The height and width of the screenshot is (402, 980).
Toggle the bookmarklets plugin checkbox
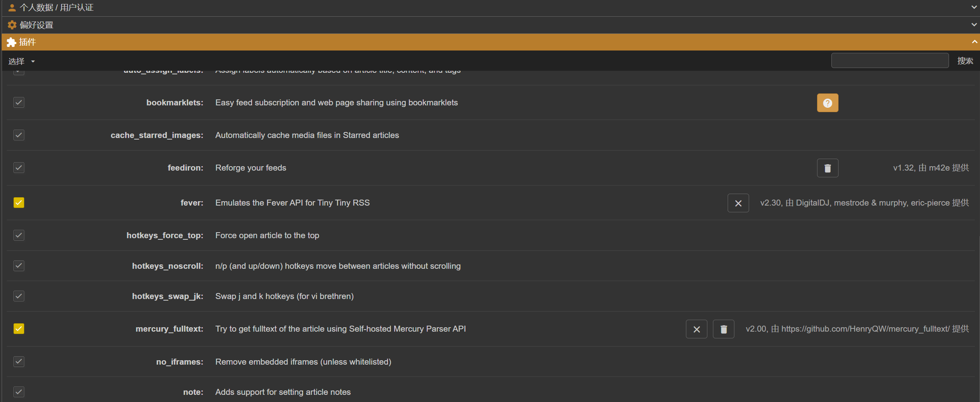(x=19, y=103)
